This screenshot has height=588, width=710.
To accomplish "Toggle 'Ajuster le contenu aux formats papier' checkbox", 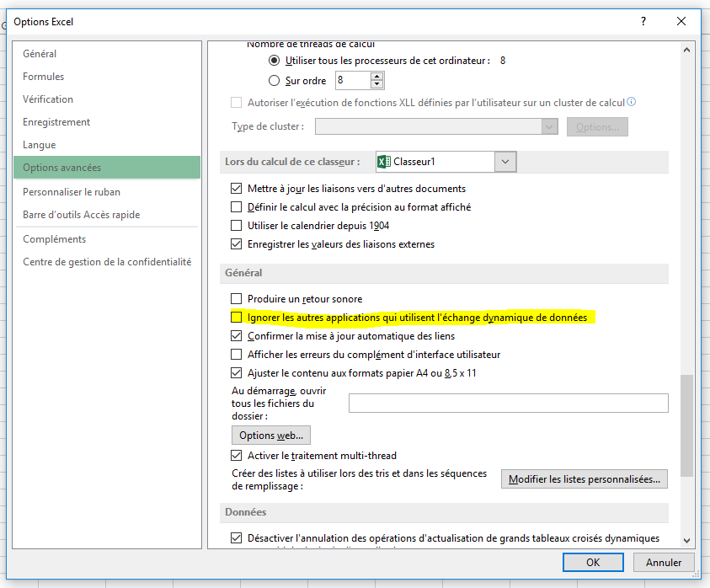I will [236, 373].
